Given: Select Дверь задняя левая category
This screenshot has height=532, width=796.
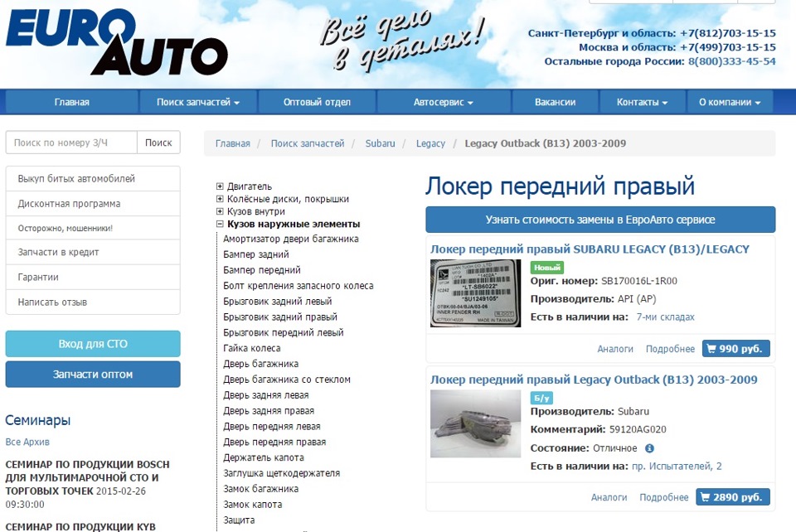Looking at the screenshot, I should [x=266, y=395].
